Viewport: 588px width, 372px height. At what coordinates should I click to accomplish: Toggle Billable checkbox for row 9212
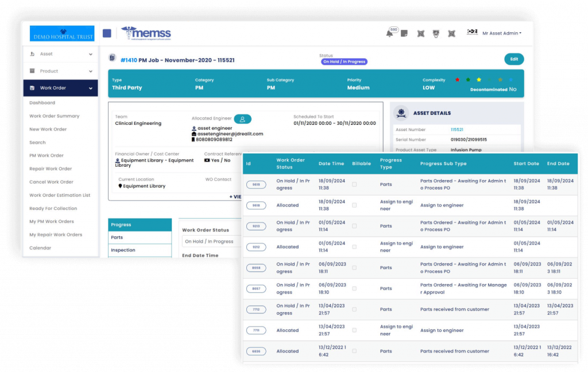click(354, 247)
